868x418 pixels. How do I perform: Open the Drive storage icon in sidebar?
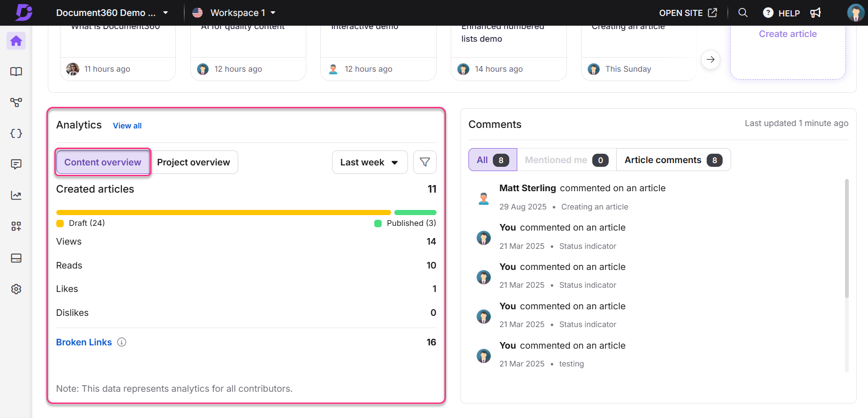pos(16,258)
